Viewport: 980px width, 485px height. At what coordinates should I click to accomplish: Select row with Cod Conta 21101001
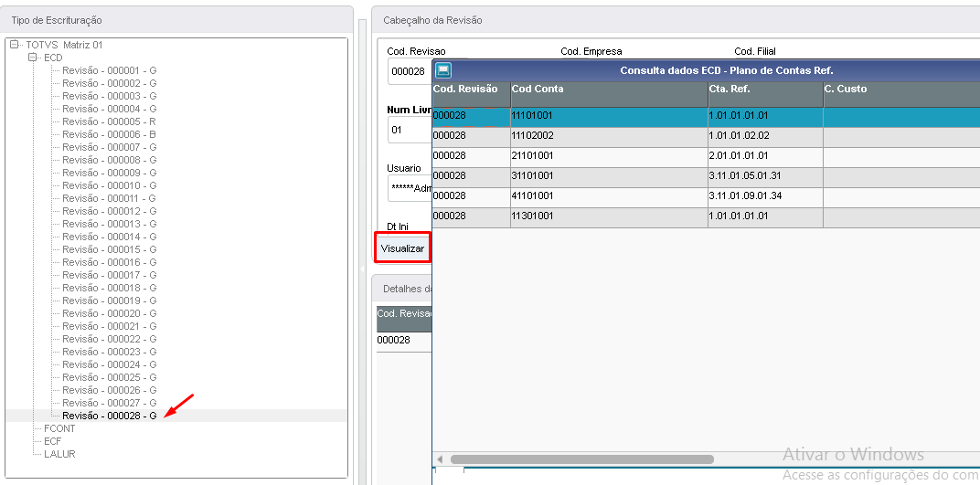tap(707, 157)
